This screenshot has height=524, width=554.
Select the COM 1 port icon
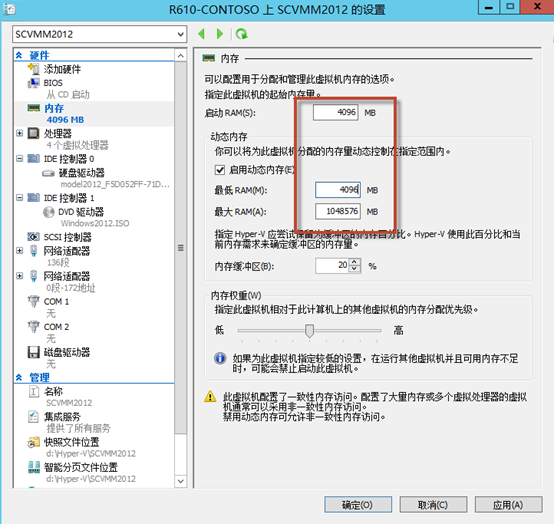tap(34, 301)
